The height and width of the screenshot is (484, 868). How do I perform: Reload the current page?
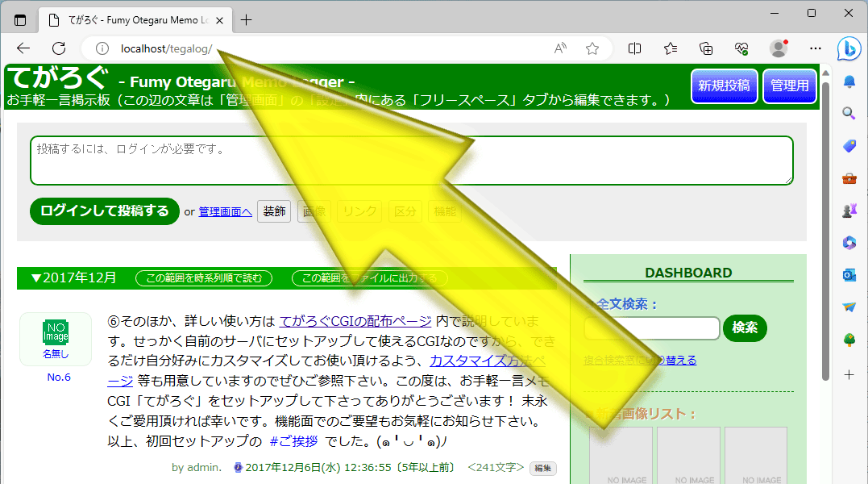(x=59, y=48)
